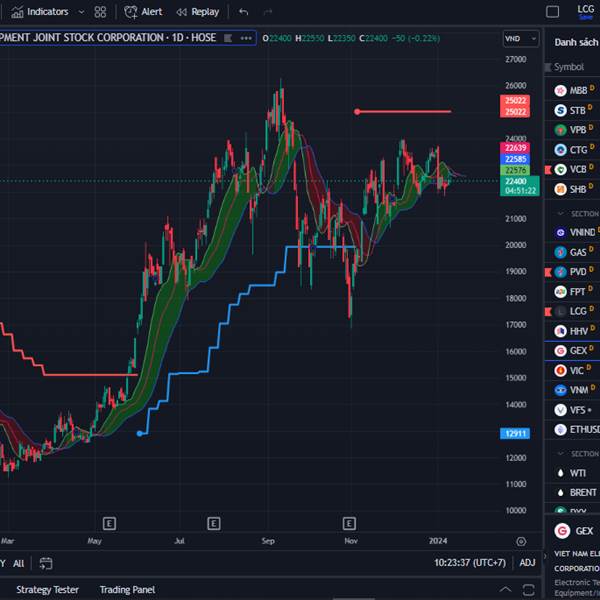Click the blue 12911 price label
This screenshot has width=600, height=600.
pos(515,433)
